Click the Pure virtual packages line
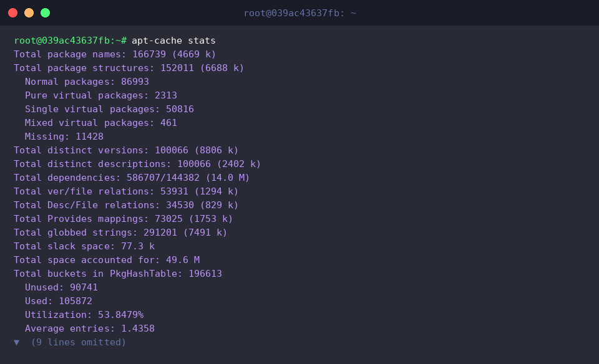599x364 pixels. coord(101,95)
